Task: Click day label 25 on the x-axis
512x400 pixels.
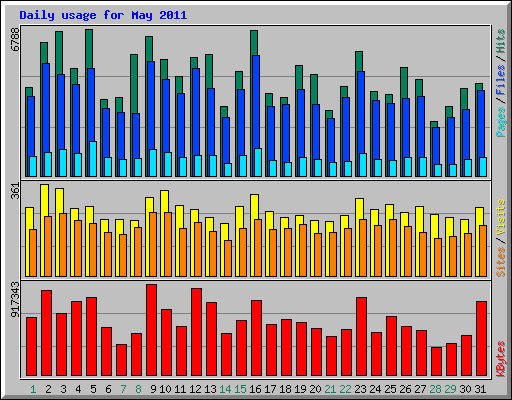Action: coord(390,389)
